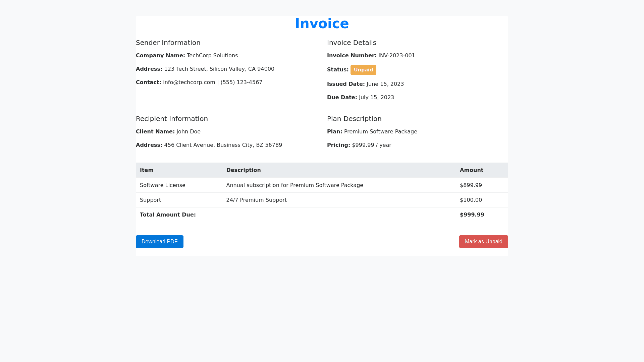The width and height of the screenshot is (644, 362).
Task: Click the total $999.99 amount
Action: coord(472,215)
